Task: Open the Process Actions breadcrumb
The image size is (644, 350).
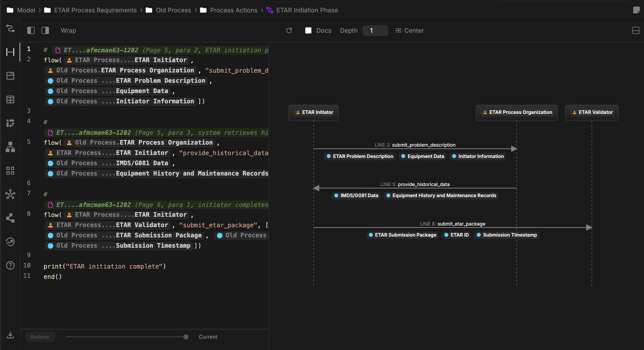Action: [x=233, y=10]
